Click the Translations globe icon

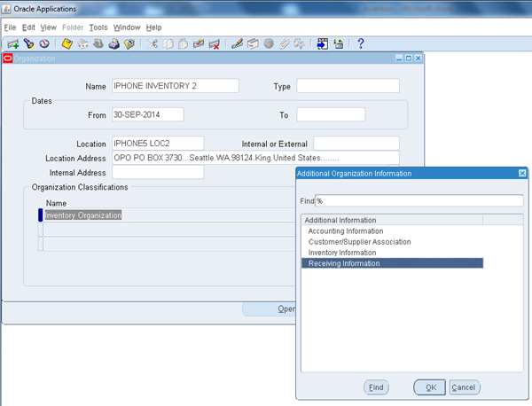pos(269,43)
